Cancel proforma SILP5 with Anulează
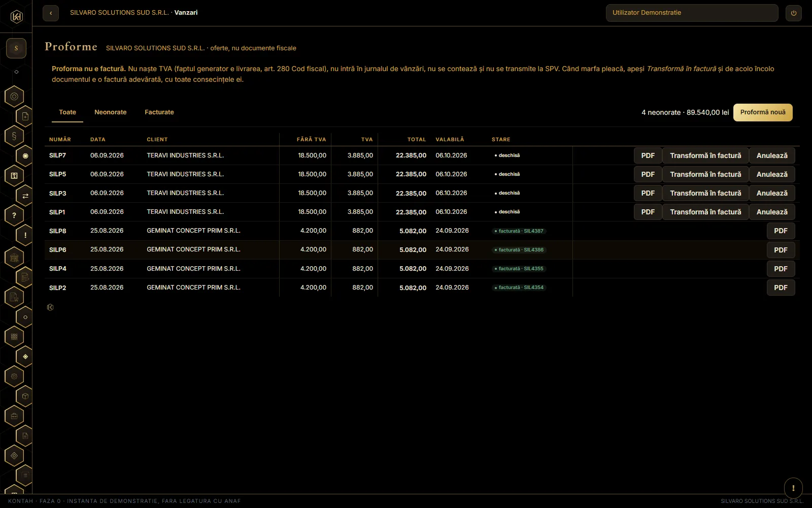812x508 pixels. pyautogui.click(x=772, y=174)
